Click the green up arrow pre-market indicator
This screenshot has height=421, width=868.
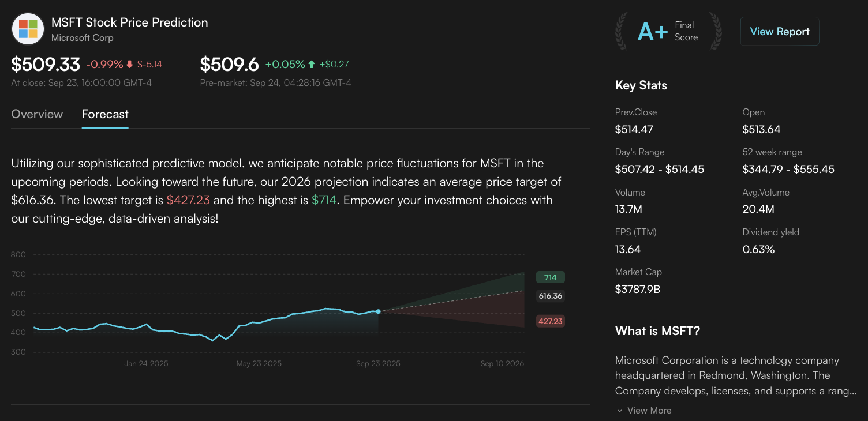click(312, 65)
